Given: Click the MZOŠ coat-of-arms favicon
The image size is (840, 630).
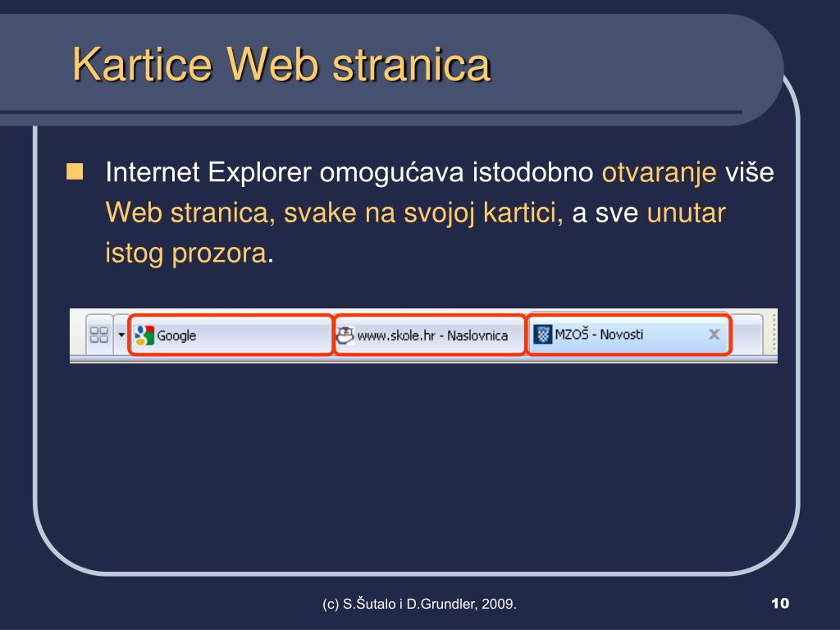Looking at the screenshot, I should 543,335.
